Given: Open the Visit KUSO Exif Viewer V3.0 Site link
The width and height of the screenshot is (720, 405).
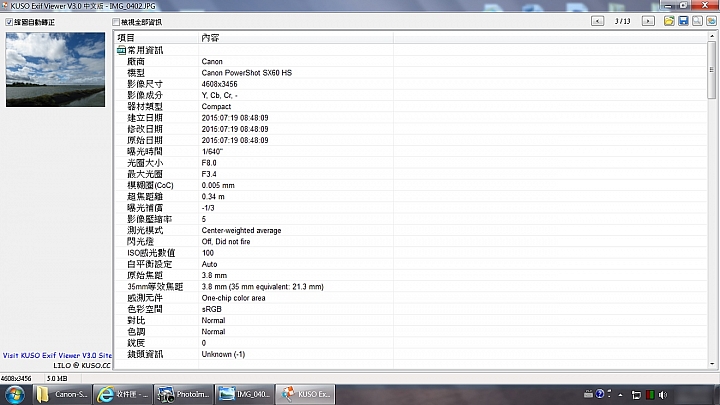Looking at the screenshot, I should [57, 355].
